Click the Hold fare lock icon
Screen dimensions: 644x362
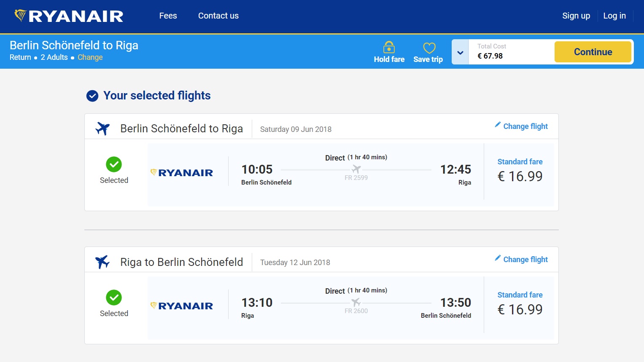(x=389, y=47)
